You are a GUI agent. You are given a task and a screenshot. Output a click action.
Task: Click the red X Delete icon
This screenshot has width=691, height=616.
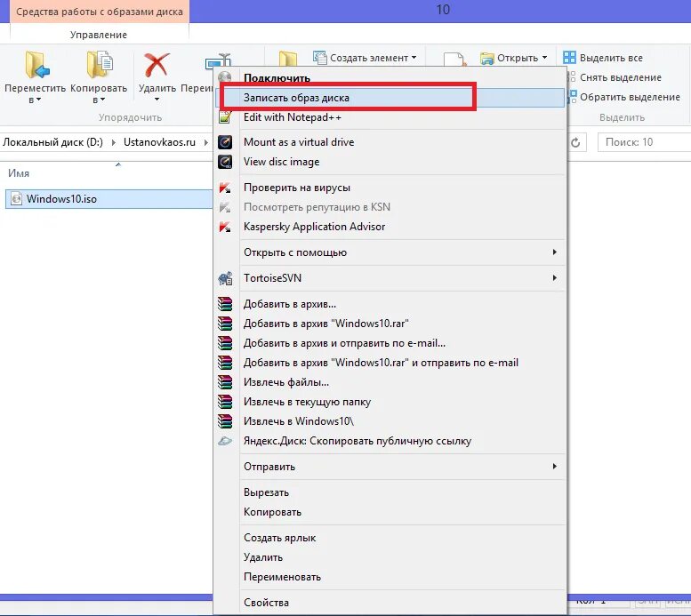(x=157, y=65)
